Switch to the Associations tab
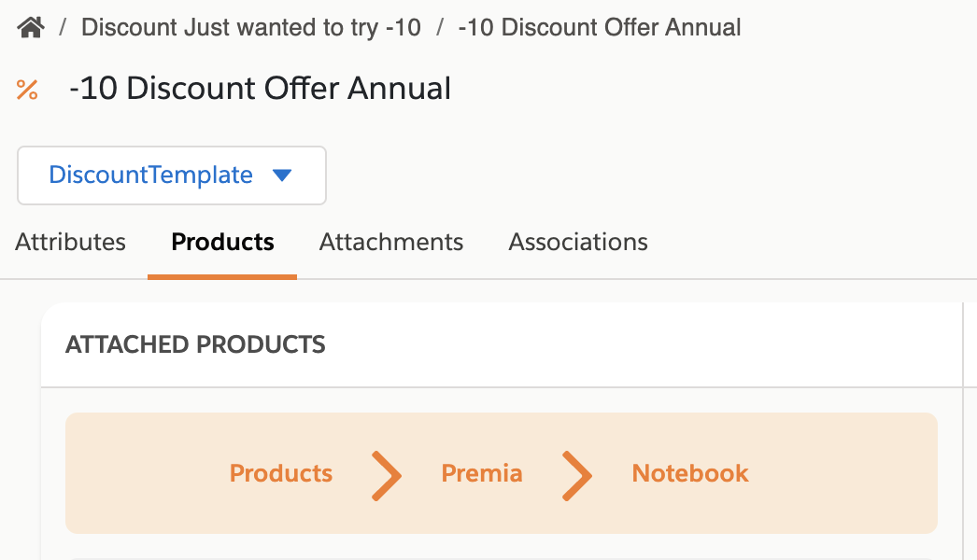Screen dimensions: 977x560 point(578,242)
